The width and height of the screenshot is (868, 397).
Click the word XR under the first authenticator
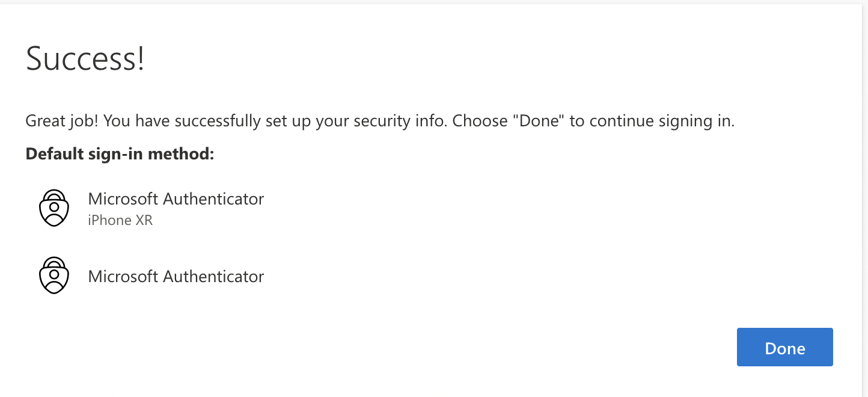(x=144, y=220)
